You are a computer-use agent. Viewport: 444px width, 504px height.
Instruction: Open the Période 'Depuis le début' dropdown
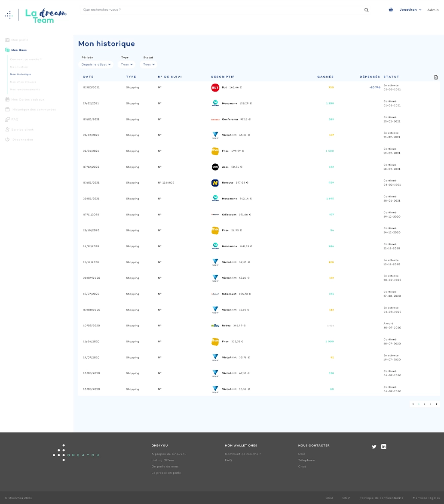pyautogui.click(x=96, y=64)
